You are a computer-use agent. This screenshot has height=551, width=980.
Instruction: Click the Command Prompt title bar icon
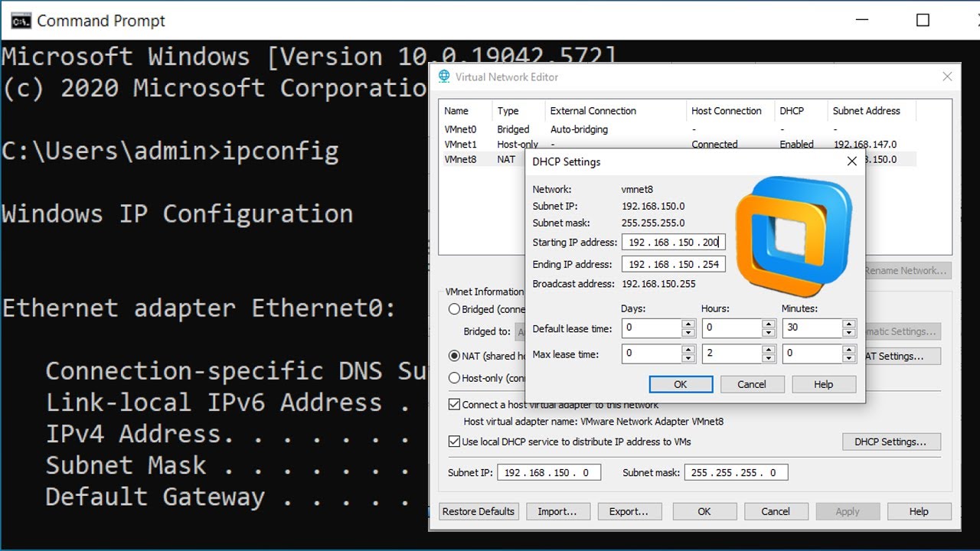[x=21, y=21]
